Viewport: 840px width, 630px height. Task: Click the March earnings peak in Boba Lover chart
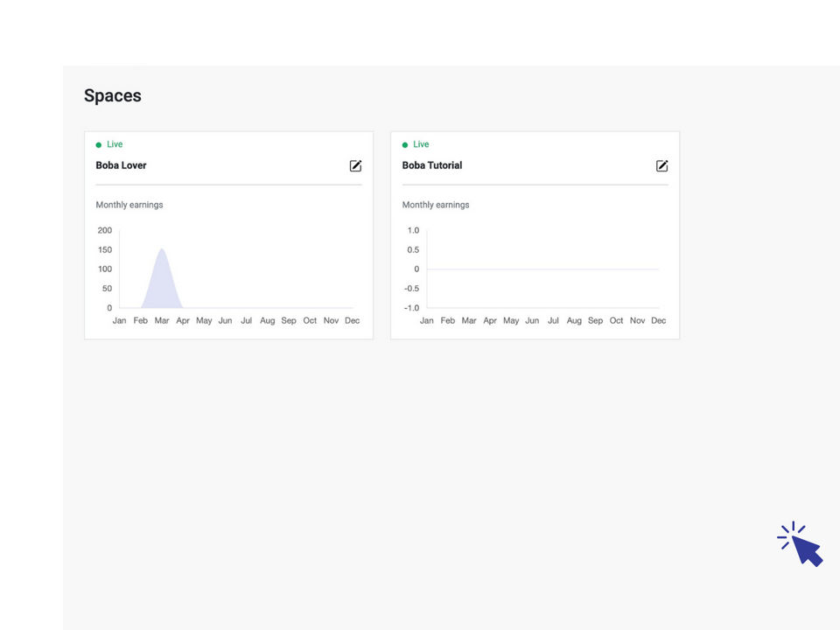coord(162,254)
